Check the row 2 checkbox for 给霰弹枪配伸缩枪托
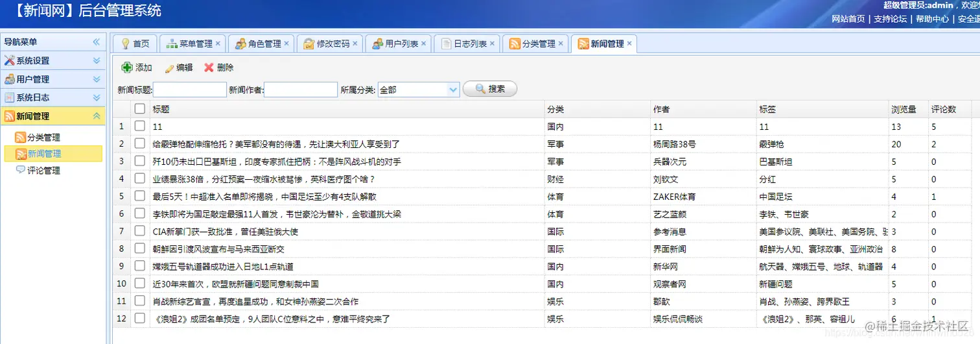This screenshot has width=980, height=344. [x=139, y=144]
